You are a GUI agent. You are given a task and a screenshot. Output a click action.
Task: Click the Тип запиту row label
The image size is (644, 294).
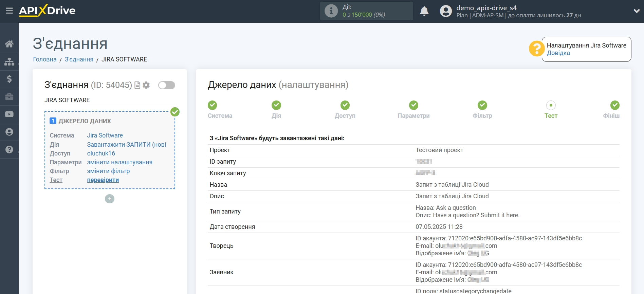click(x=225, y=212)
